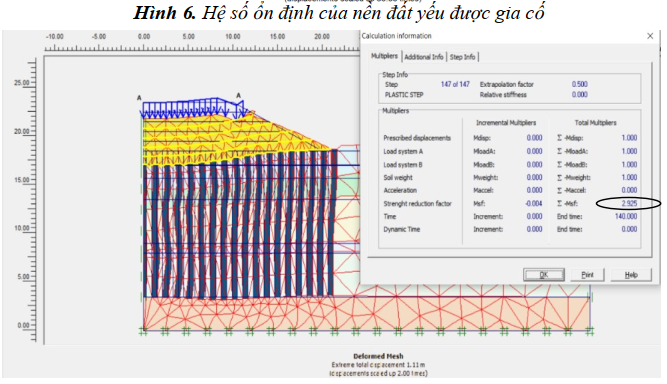The height and width of the screenshot is (384, 667).
Task: Click the Dynamic Time label
Action: point(402,229)
